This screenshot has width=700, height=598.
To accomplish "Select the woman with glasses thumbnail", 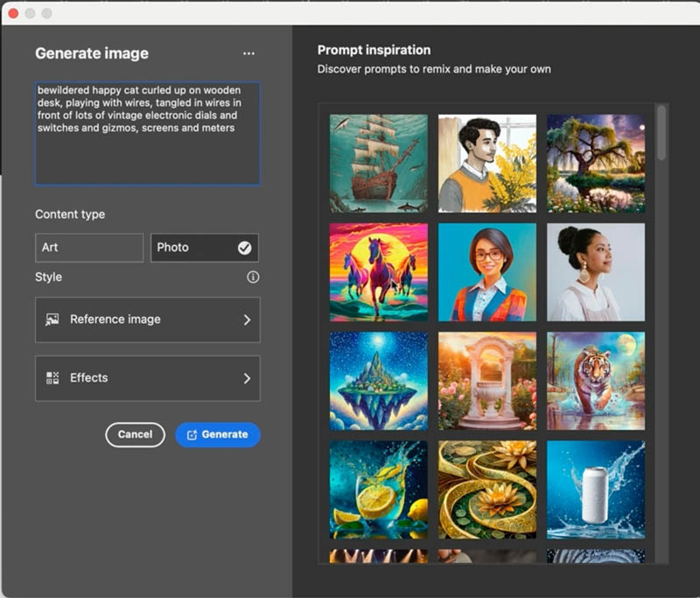I will (x=487, y=272).
